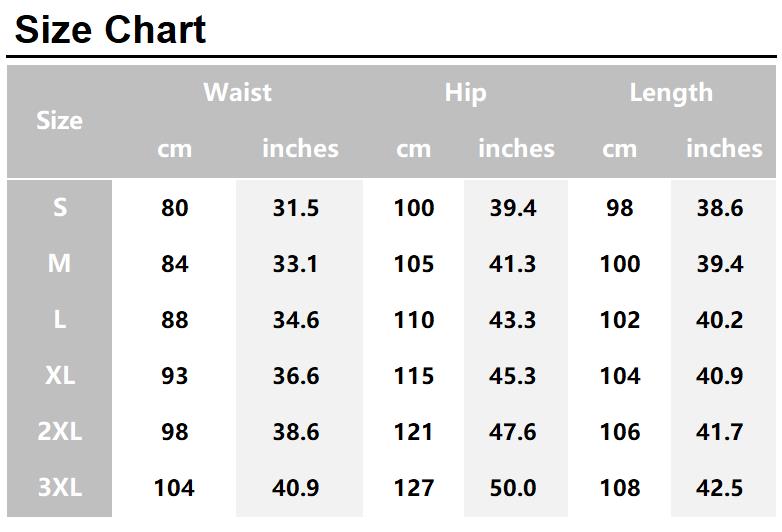Click length value 38.6 inches for S
The height and width of the screenshot is (532, 782).
(x=720, y=208)
